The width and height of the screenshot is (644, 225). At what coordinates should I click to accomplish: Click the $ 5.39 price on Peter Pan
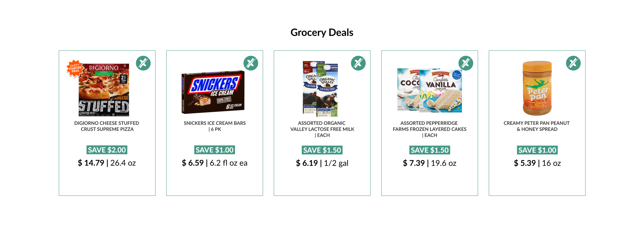[x=525, y=163]
